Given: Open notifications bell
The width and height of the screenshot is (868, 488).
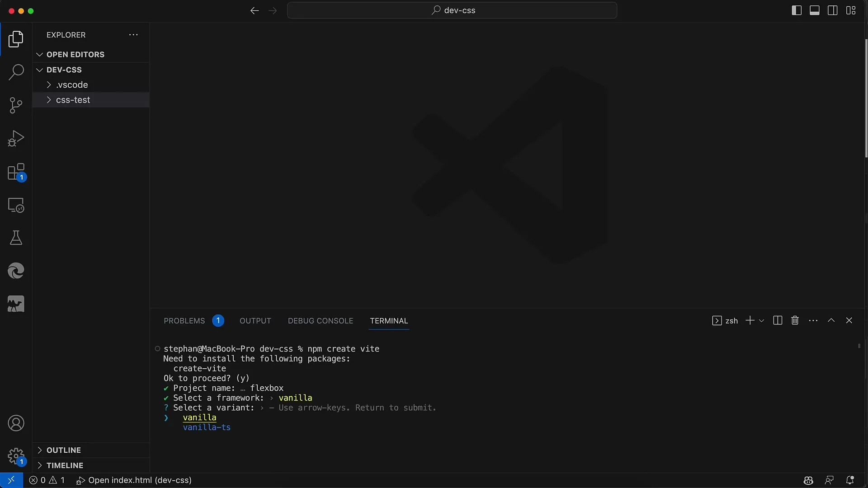Looking at the screenshot, I should tap(850, 480).
